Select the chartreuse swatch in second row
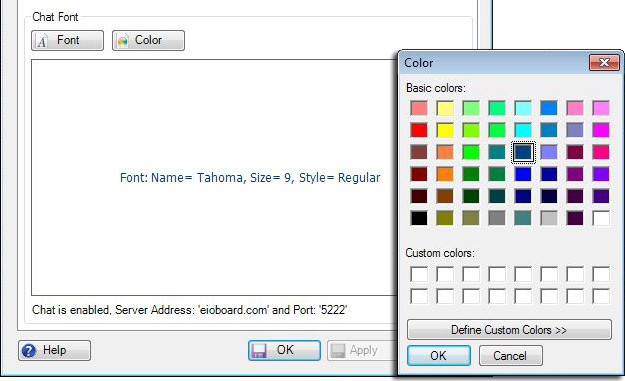Viewport: 625px width, 381px height. coord(471,130)
